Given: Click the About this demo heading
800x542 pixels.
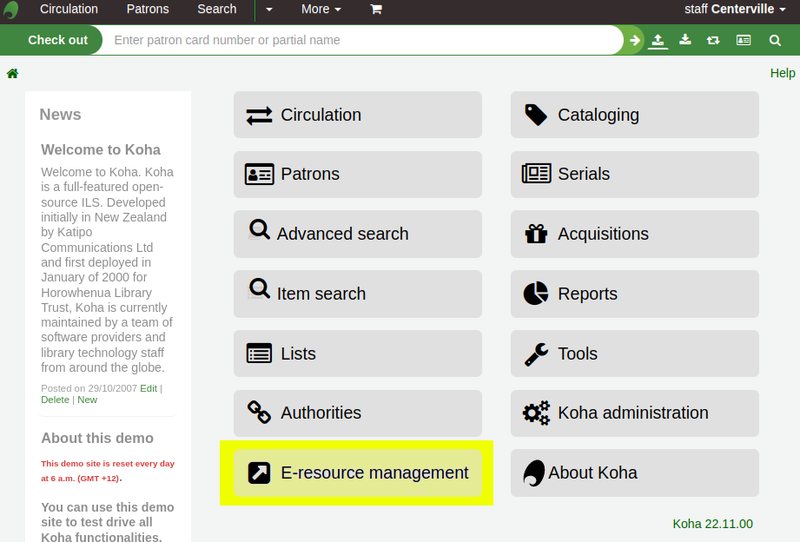Looking at the screenshot, I should coord(97,438).
